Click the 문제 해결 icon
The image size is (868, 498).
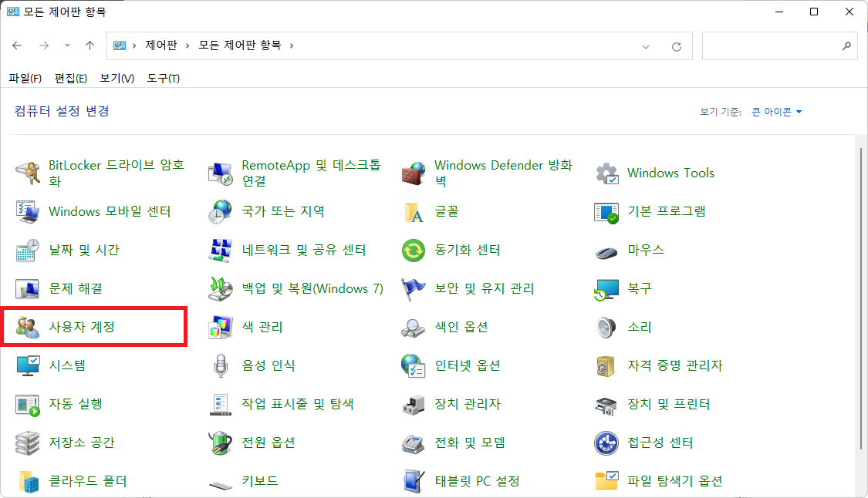tap(27, 289)
